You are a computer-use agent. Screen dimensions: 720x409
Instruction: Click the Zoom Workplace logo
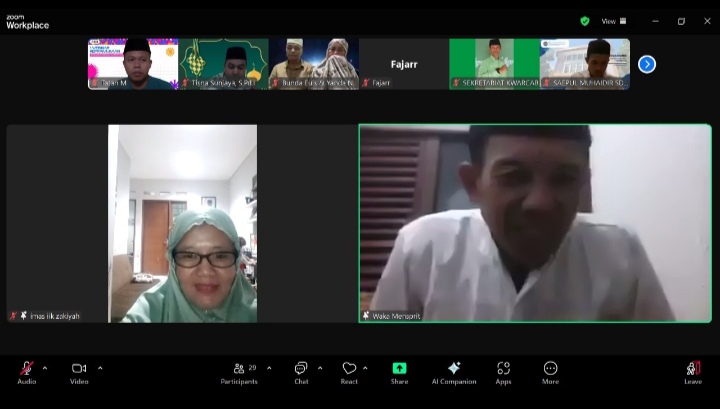(x=27, y=21)
